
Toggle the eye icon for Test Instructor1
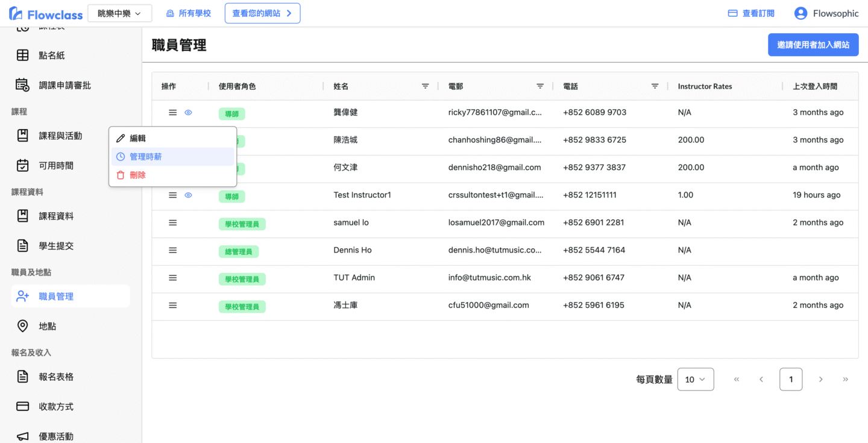click(188, 195)
